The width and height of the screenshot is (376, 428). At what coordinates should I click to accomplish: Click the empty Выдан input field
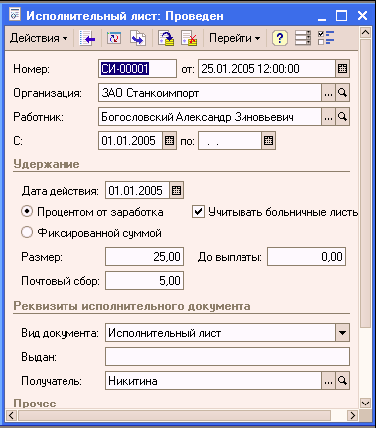tap(227, 357)
